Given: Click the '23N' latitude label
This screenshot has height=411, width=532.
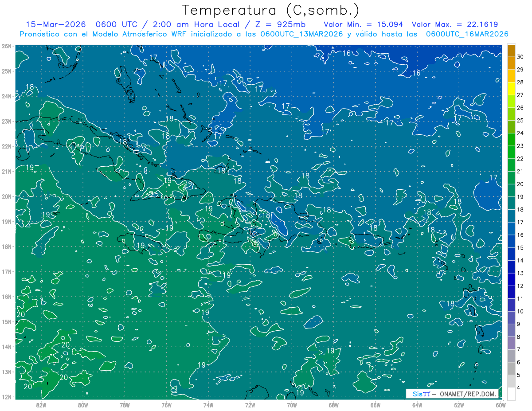Looking at the screenshot, I should pyautogui.click(x=7, y=121).
